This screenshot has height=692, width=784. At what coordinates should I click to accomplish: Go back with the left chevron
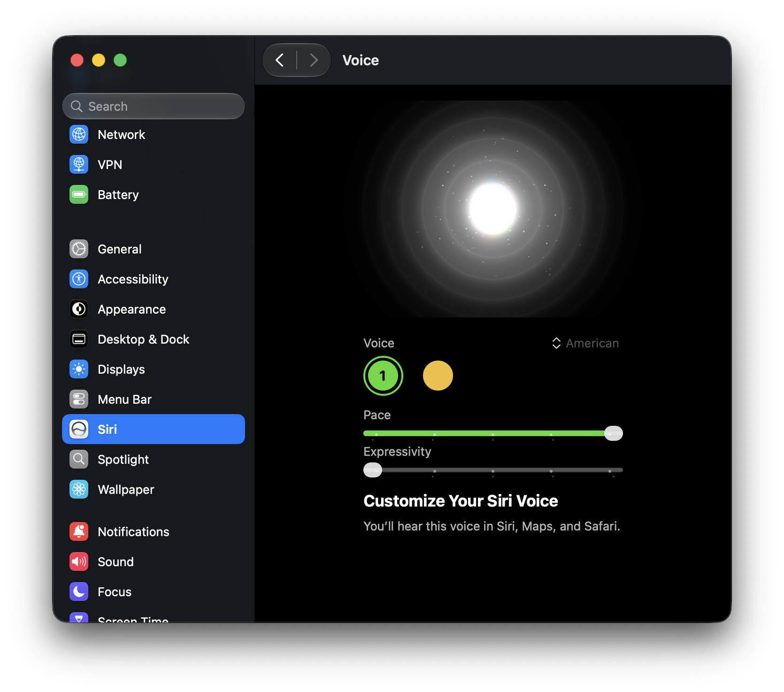tap(280, 60)
